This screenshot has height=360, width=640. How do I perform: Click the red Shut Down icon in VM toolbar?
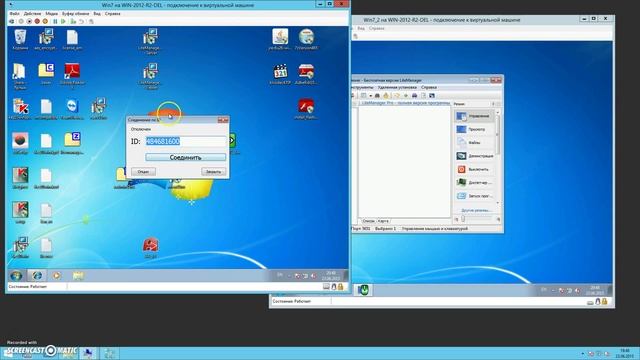tap(37, 21)
